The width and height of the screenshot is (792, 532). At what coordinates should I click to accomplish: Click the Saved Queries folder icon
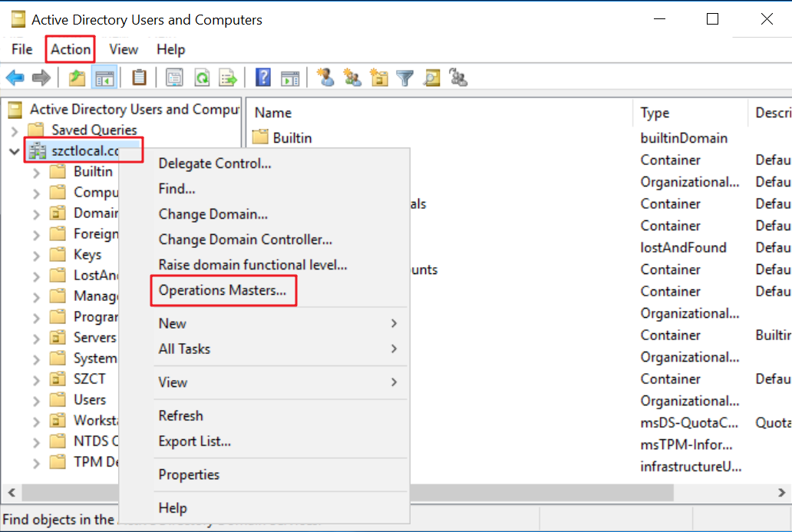click(x=36, y=130)
